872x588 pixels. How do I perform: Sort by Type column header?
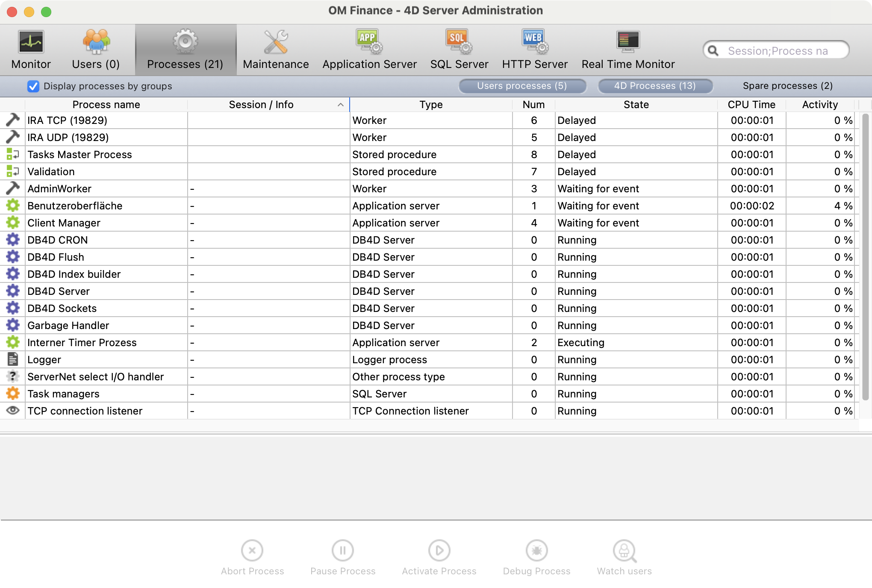[431, 105]
